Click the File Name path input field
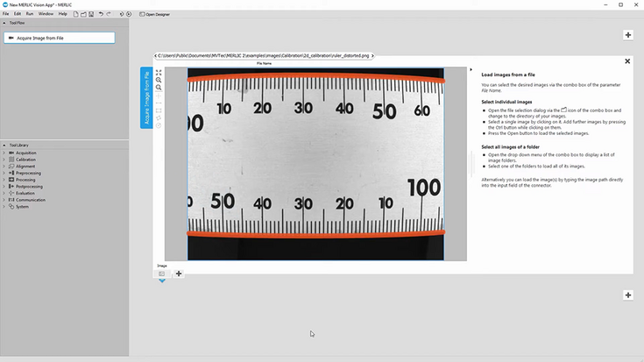This screenshot has width=644, height=362. [264, 55]
